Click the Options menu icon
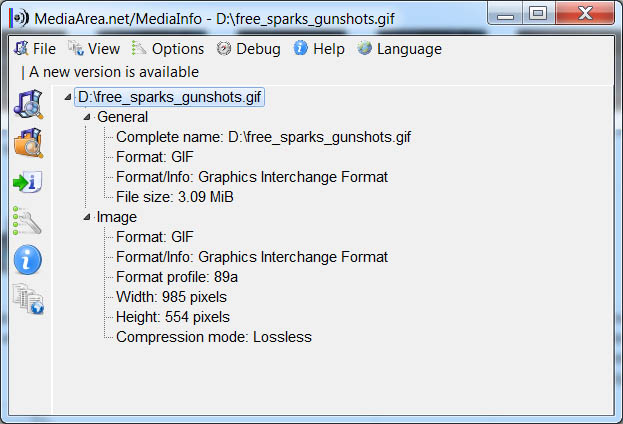The image size is (623, 424). [x=139, y=48]
